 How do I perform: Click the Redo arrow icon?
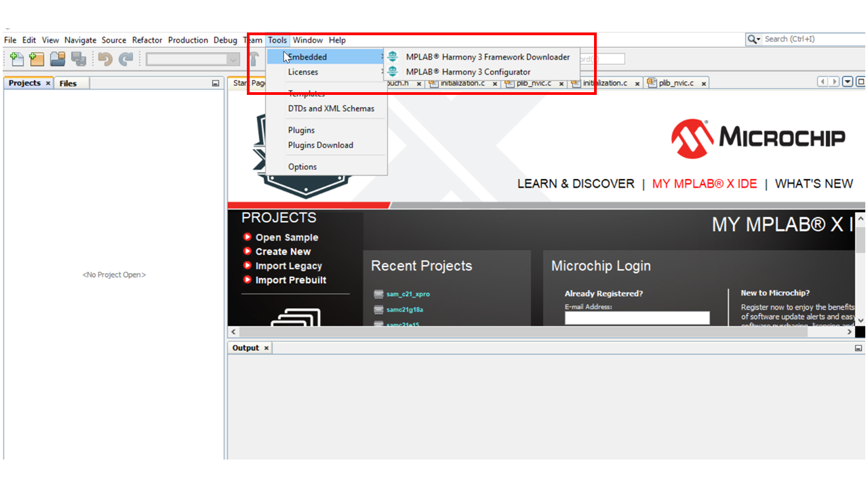click(x=126, y=59)
